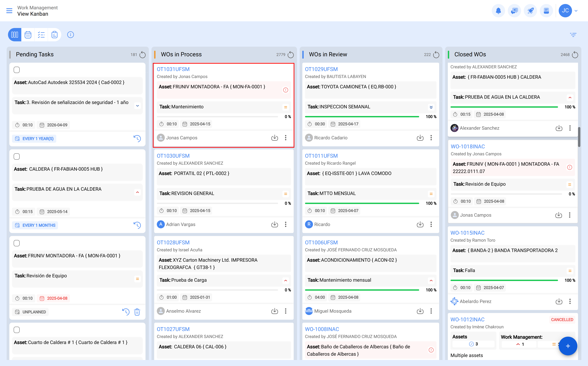Click the REVISION GENERAL progress bar

pos(218,203)
